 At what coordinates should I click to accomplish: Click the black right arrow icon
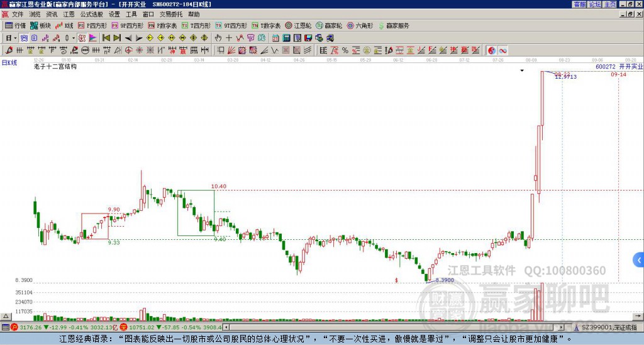coord(139,38)
